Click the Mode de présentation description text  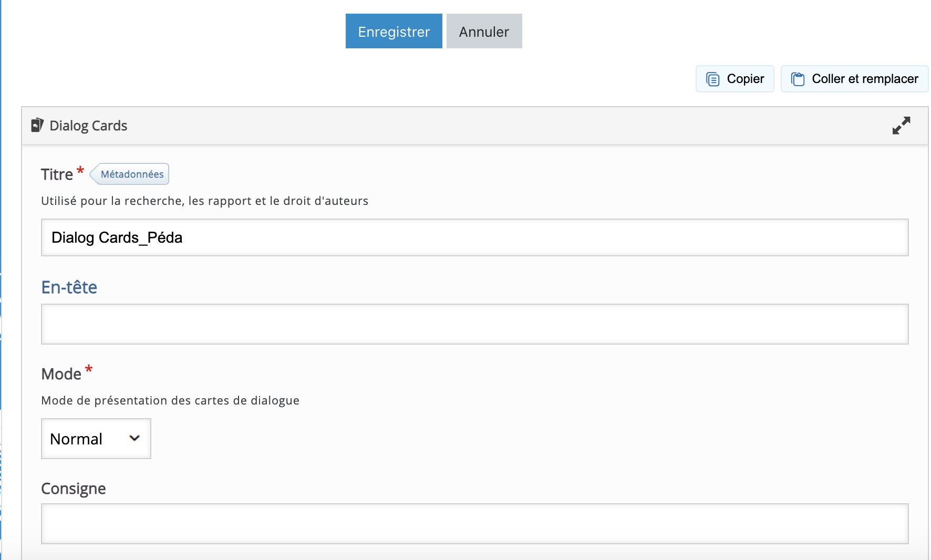coord(170,401)
